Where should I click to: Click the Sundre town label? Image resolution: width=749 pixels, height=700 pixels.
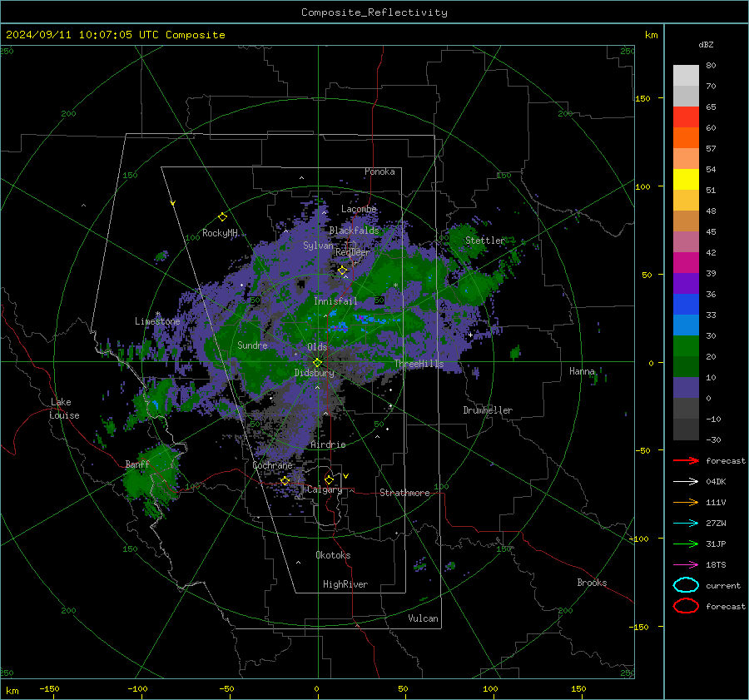[252, 345]
